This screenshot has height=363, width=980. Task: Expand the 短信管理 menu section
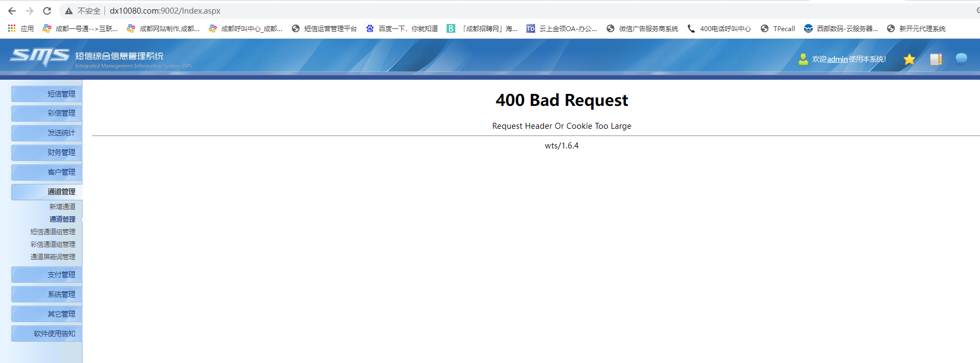[46, 94]
